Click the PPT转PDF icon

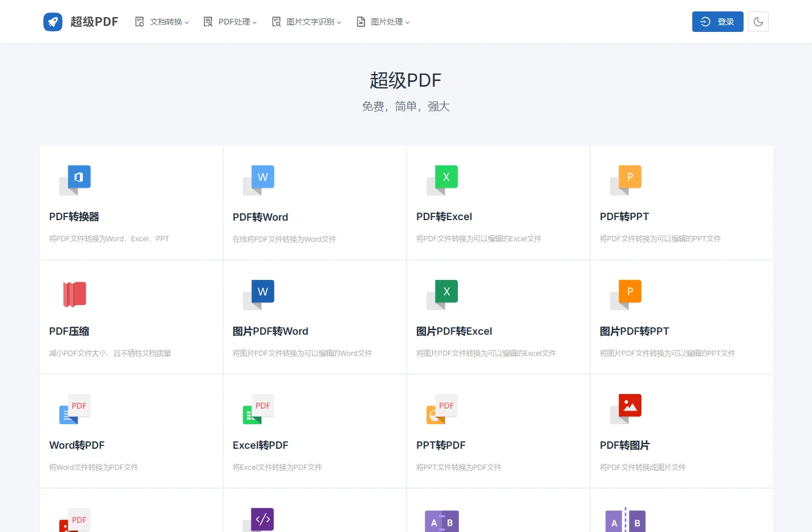(442, 409)
